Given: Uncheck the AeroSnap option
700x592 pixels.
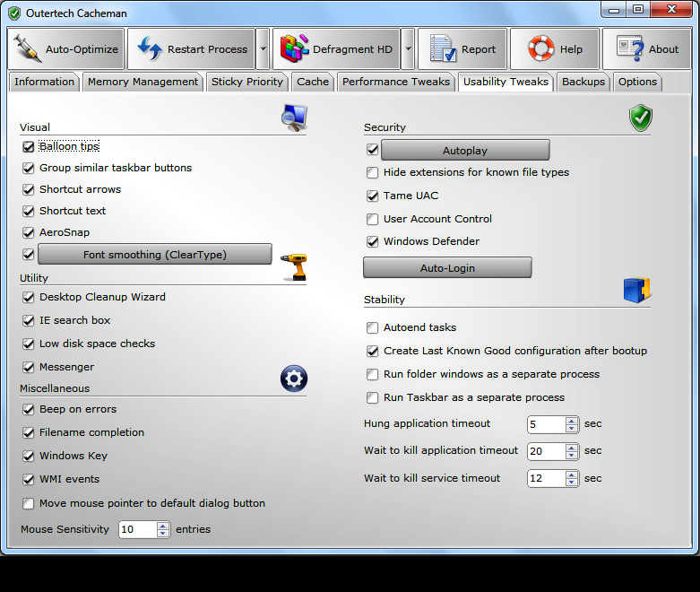Looking at the screenshot, I should click(28, 232).
